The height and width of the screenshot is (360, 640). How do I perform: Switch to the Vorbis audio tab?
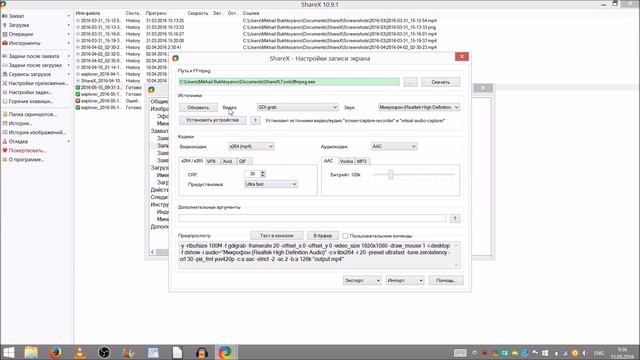tap(346, 161)
